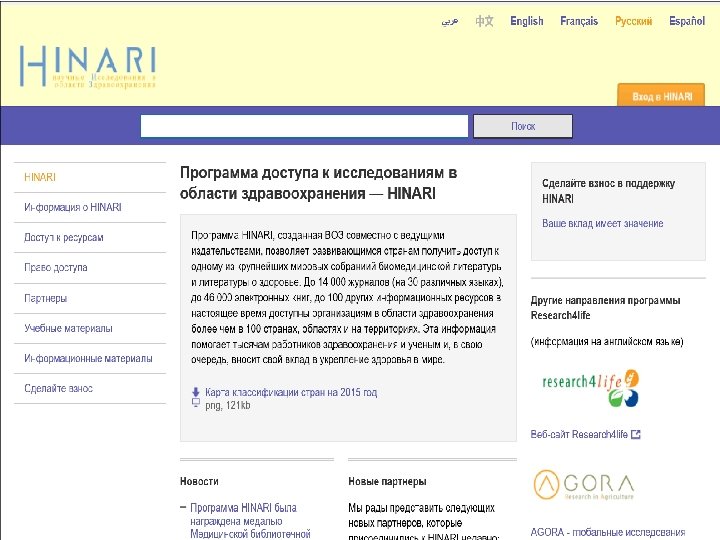Click external link icon after Research4life website

636,434
